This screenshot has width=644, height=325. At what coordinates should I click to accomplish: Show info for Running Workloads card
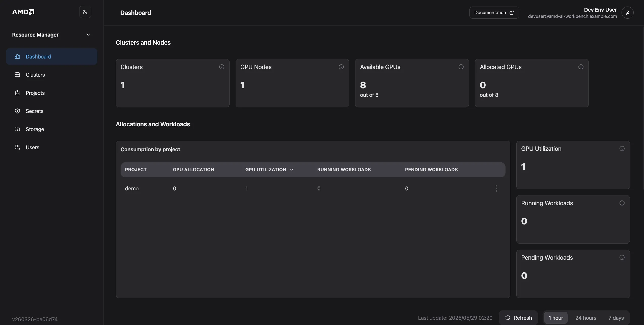click(622, 203)
